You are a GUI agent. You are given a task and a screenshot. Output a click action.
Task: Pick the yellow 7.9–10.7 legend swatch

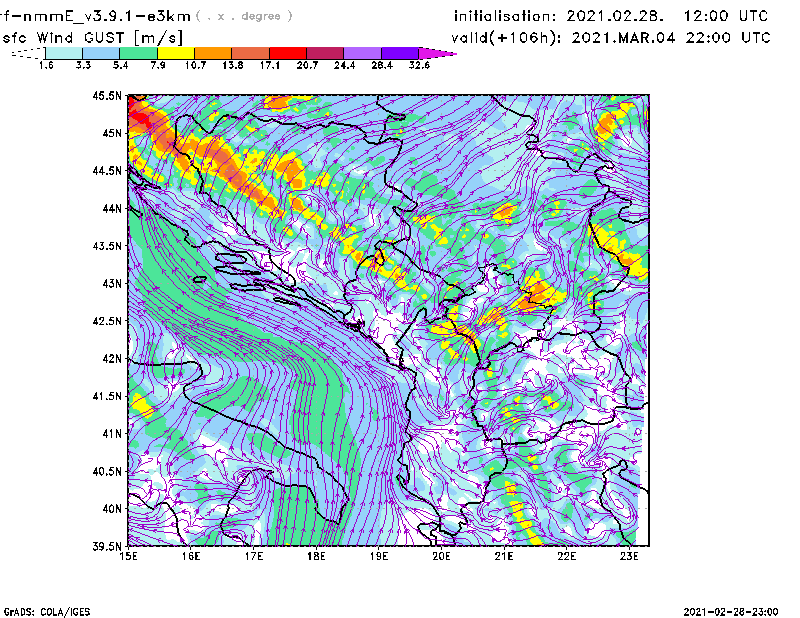(x=176, y=53)
